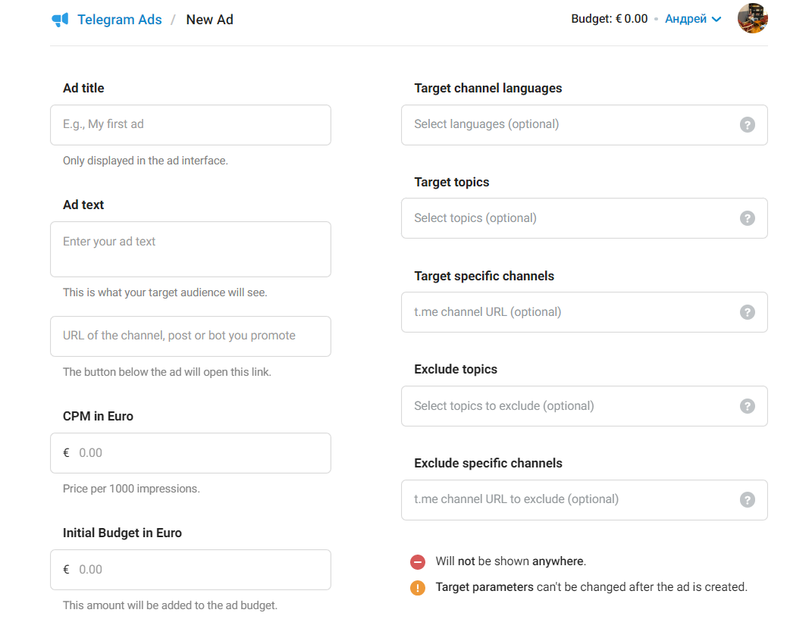Open the user profile avatar picture
This screenshot has width=812, height=644.
752,19
